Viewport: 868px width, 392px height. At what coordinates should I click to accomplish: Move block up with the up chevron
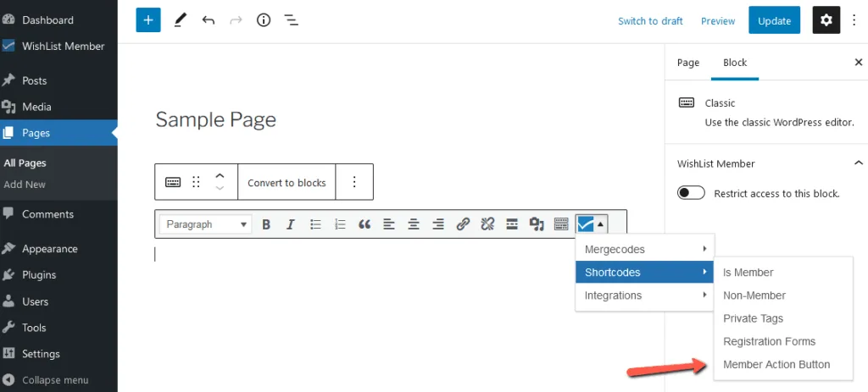[220, 176]
